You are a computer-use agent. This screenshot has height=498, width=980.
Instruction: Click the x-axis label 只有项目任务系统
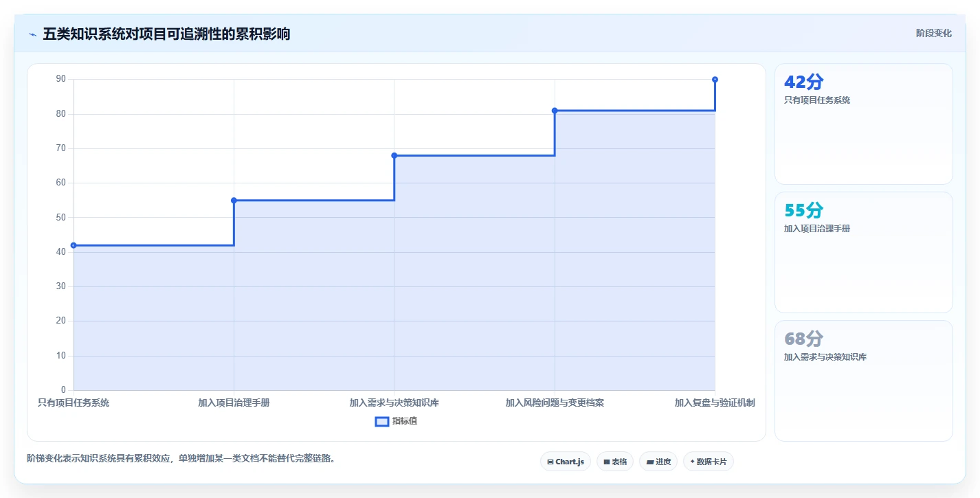(74, 403)
